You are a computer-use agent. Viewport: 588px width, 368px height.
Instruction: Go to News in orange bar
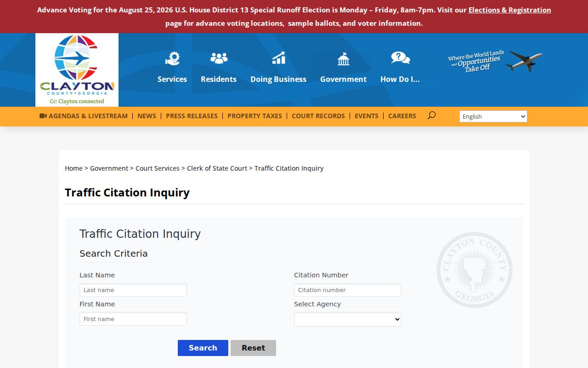[147, 116]
